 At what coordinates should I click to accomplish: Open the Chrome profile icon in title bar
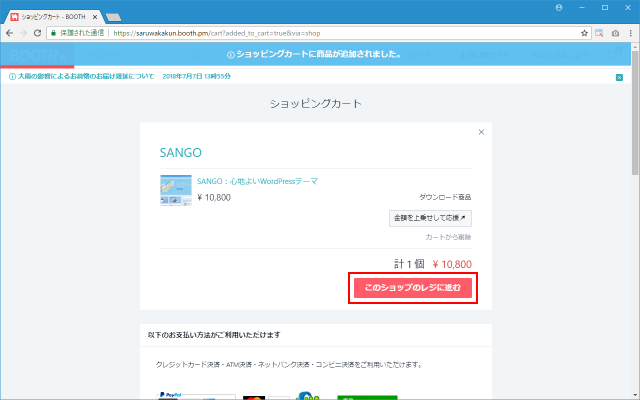[559, 7]
